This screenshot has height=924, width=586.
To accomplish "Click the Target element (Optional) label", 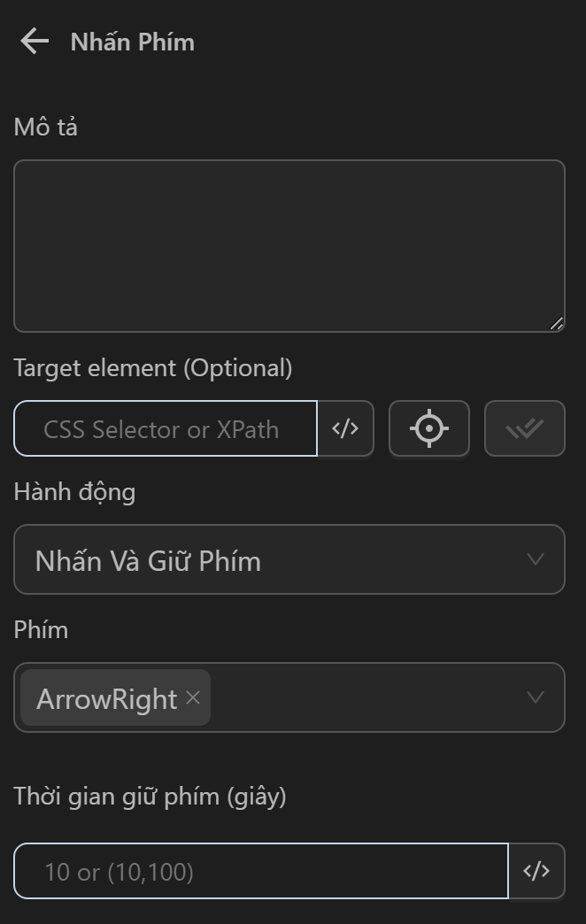I will pyautogui.click(x=153, y=367).
